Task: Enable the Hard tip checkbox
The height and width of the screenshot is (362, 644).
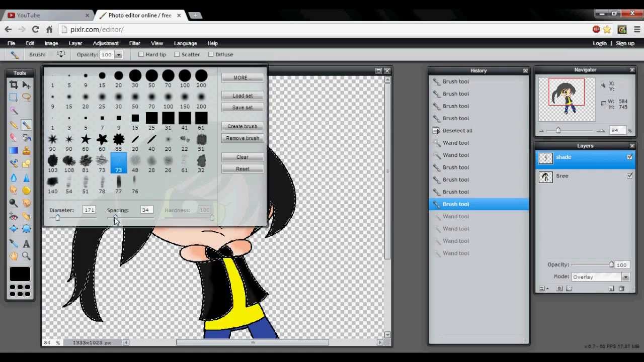Action: point(141,54)
